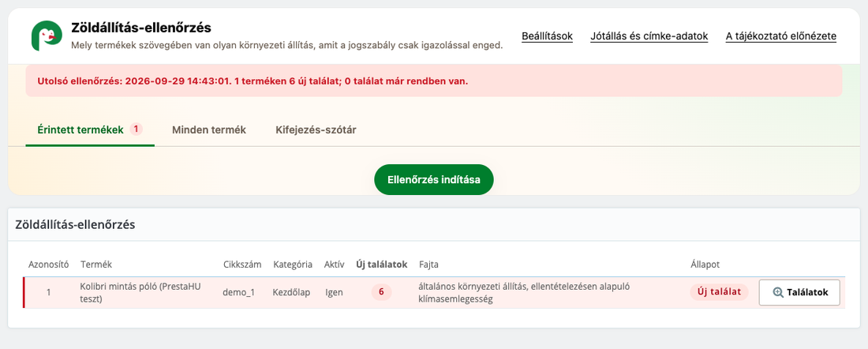
Task: Select product name Kolibri mintás póló cell
Action: click(140, 292)
